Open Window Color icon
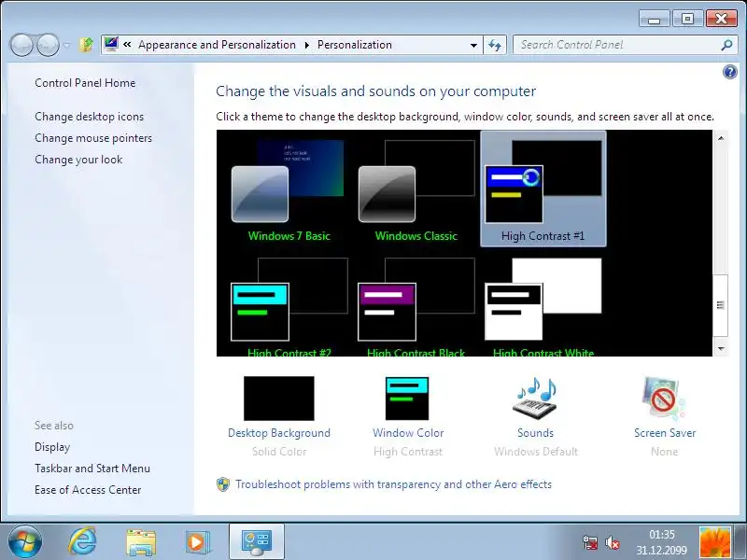Image resolution: width=747 pixels, height=560 pixels. click(x=407, y=399)
